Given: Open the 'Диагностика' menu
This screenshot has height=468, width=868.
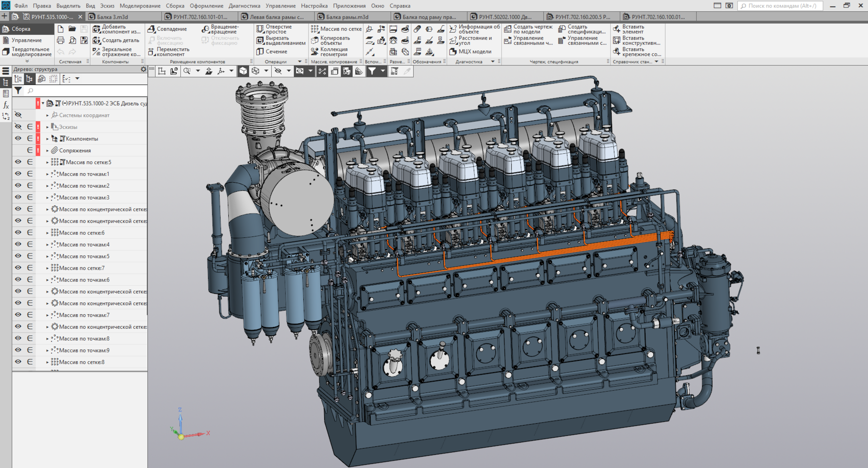Looking at the screenshot, I should 244,6.
